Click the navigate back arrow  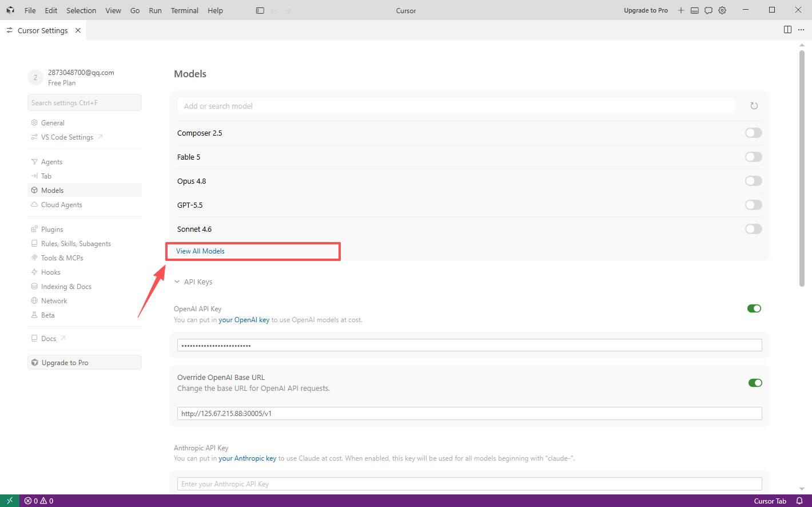pyautogui.click(x=274, y=10)
